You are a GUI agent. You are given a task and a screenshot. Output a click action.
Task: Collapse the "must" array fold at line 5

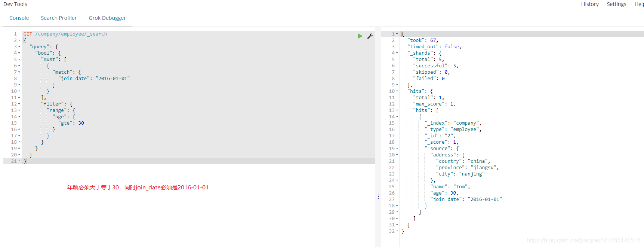[19, 60]
